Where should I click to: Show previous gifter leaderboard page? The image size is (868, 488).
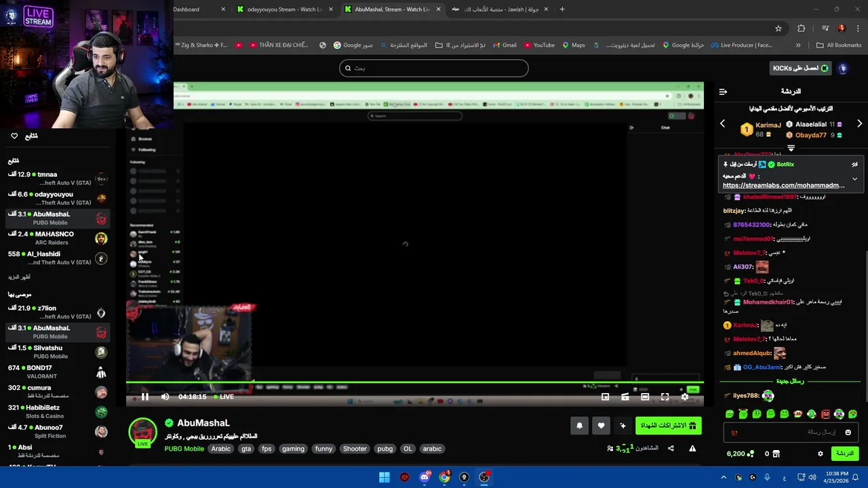click(x=722, y=124)
